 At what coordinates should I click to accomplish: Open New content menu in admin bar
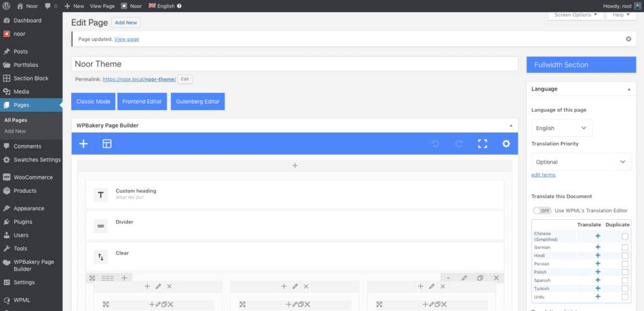[74, 6]
